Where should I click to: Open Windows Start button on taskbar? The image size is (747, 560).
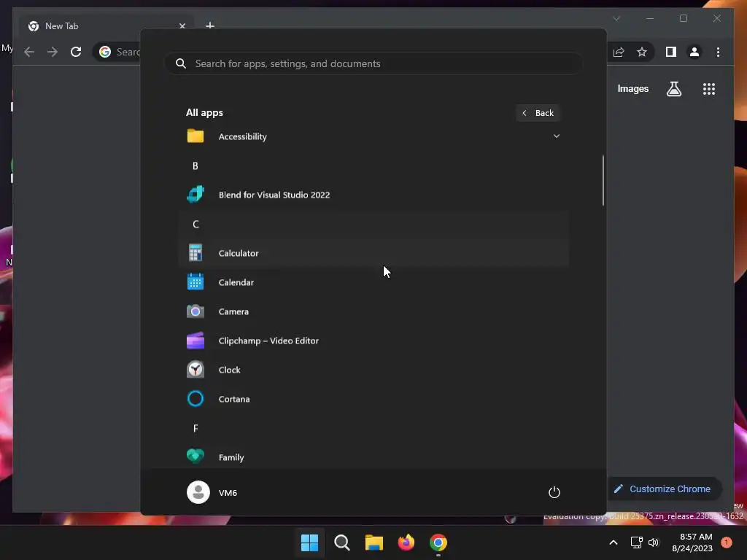coord(309,542)
